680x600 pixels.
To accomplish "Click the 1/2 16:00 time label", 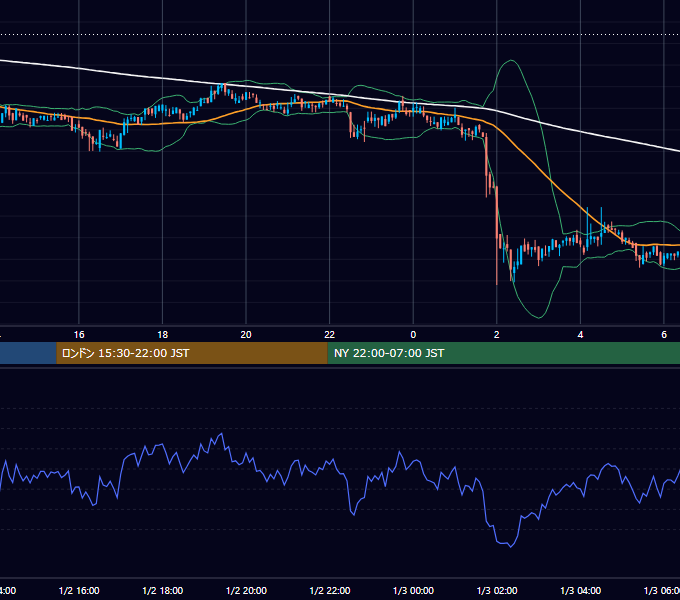I will (x=79, y=590).
